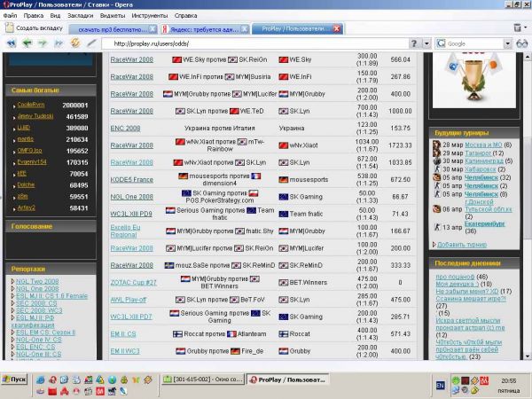Click the 20:55 system clock
Image resolution: width=532 pixels, height=399 pixels.
click(x=509, y=381)
